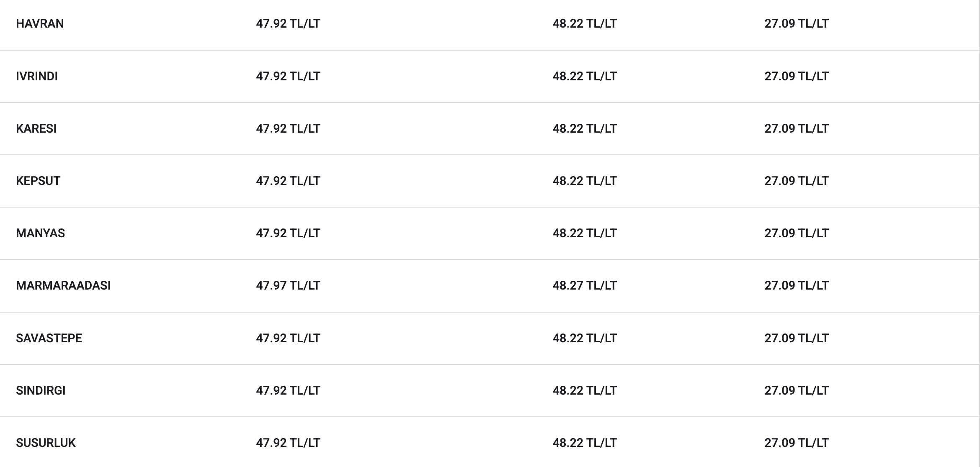Click SUSURLUK's 27.09 TL/LT price

pos(797,443)
